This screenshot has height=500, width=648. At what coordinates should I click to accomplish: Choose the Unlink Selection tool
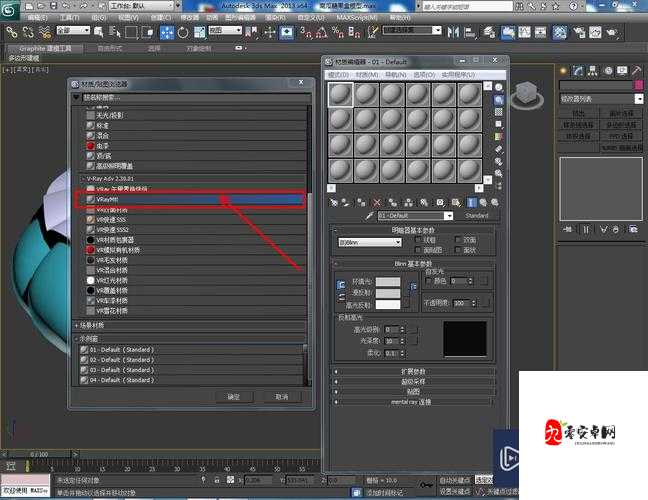pyautogui.click(x=28, y=32)
